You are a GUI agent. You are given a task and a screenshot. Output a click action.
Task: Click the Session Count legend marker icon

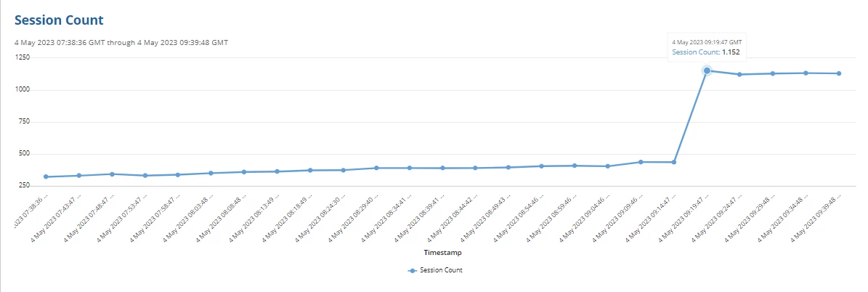(412, 270)
